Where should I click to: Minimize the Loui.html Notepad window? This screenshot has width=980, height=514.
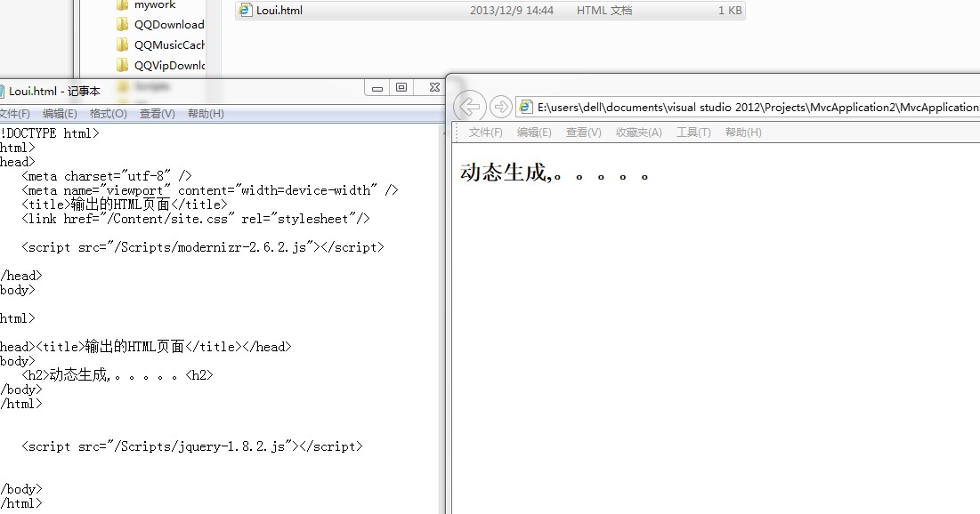[x=377, y=88]
